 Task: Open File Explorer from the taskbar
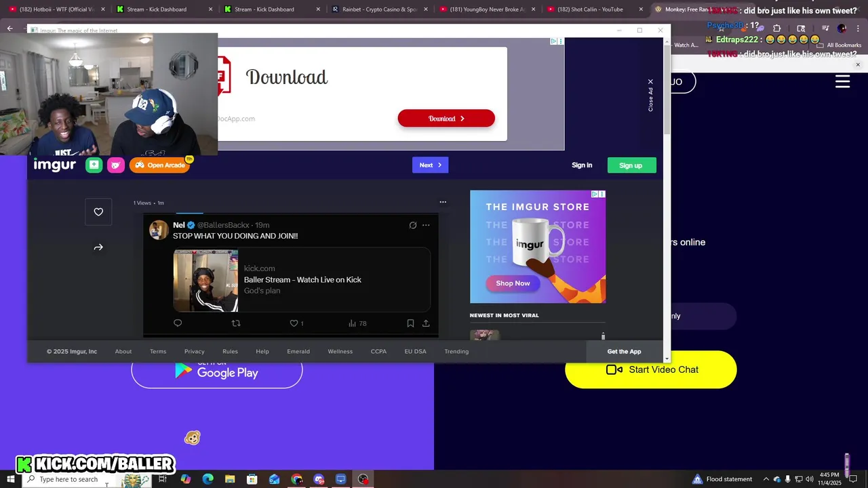point(230,479)
